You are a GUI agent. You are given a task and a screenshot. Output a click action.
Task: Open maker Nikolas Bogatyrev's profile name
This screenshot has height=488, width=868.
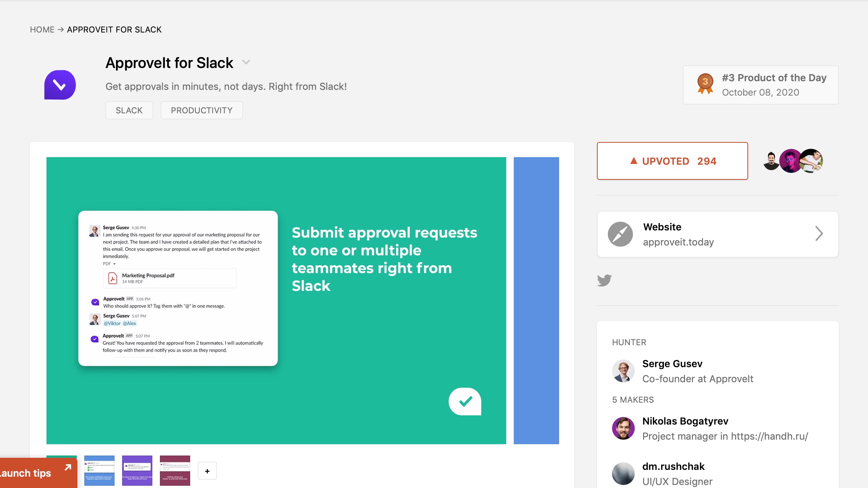[685, 421]
